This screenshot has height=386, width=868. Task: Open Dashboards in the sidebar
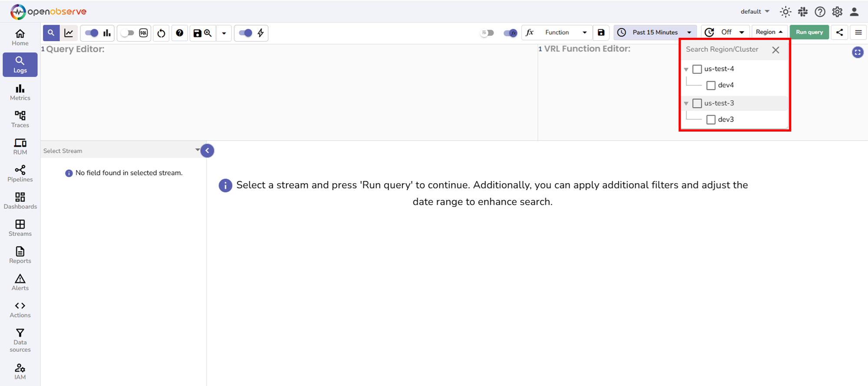pos(20,201)
